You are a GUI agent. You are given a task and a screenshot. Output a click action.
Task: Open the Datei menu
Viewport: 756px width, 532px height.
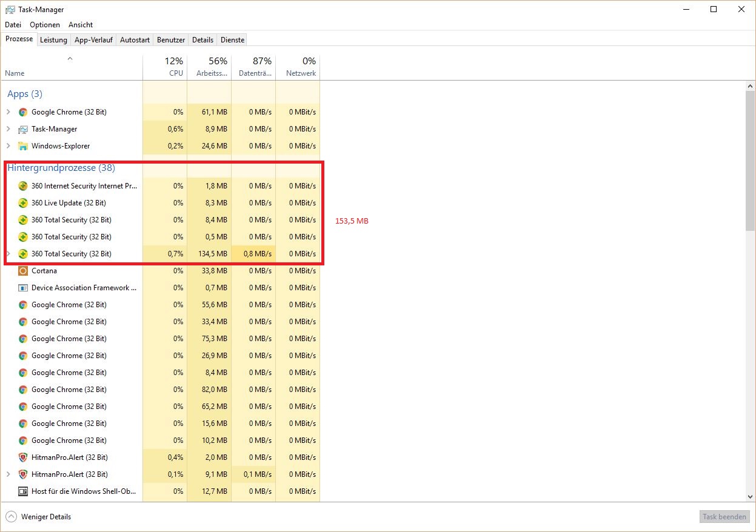(x=13, y=25)
